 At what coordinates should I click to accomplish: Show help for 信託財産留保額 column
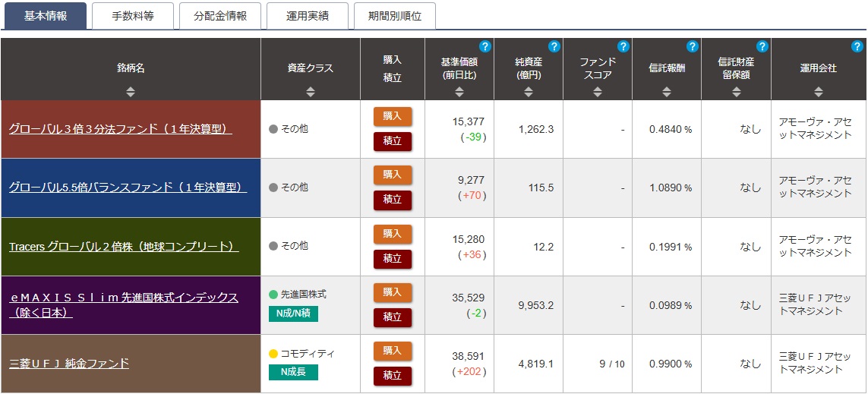[762, 46]
